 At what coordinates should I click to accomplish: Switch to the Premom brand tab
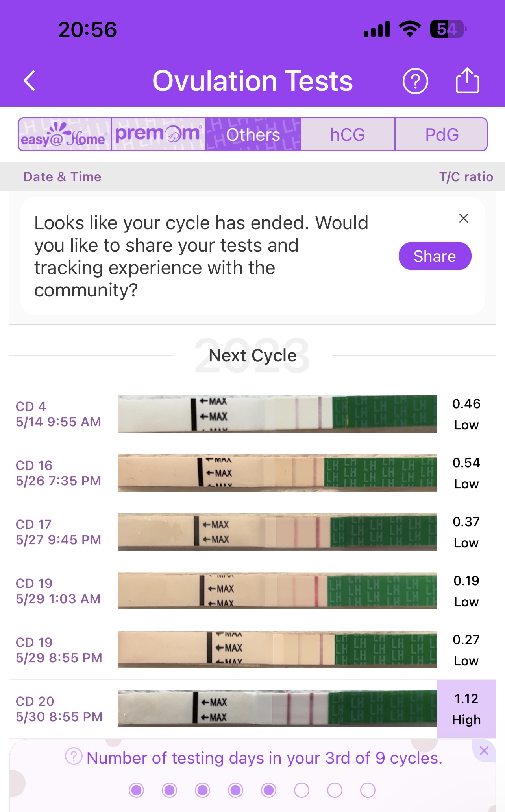159,134
